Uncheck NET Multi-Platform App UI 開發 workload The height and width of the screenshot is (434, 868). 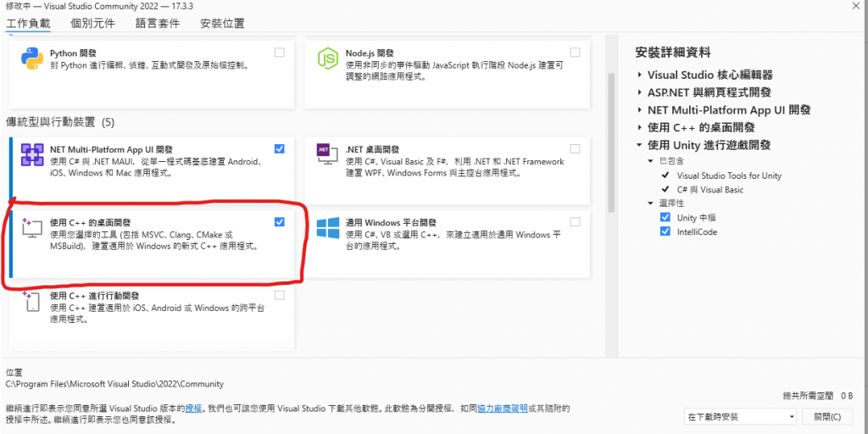point(280,149)
